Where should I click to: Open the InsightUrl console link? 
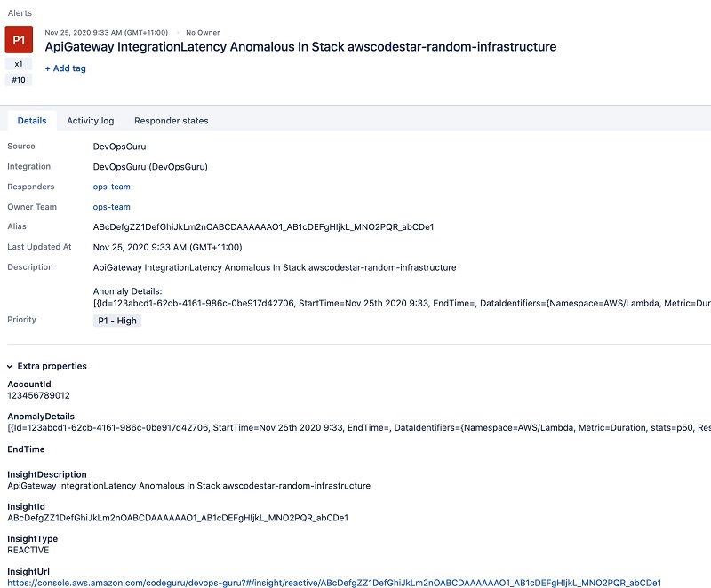click(x=334, y=583)
